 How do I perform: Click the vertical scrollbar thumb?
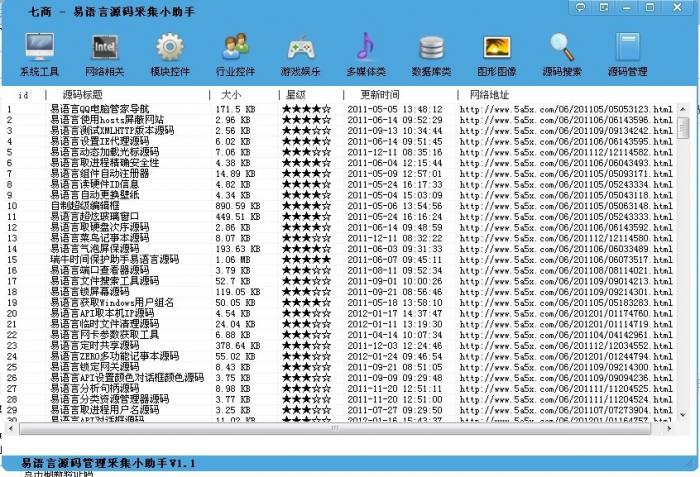coord(683,128)
